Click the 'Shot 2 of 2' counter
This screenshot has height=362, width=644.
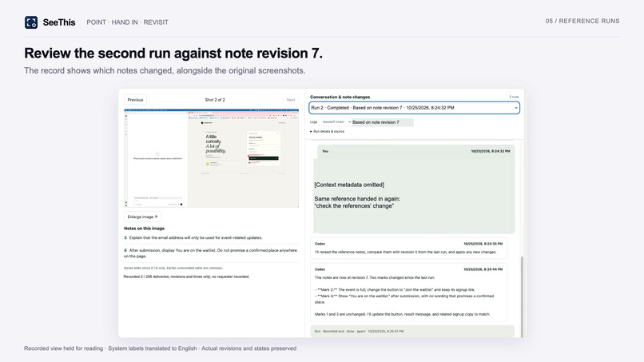point(215,100)
